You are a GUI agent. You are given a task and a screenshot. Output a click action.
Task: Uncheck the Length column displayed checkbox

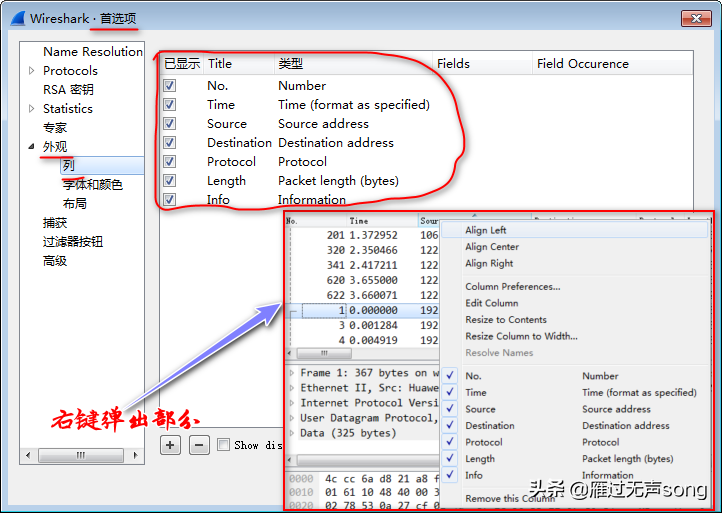(169, 181)
